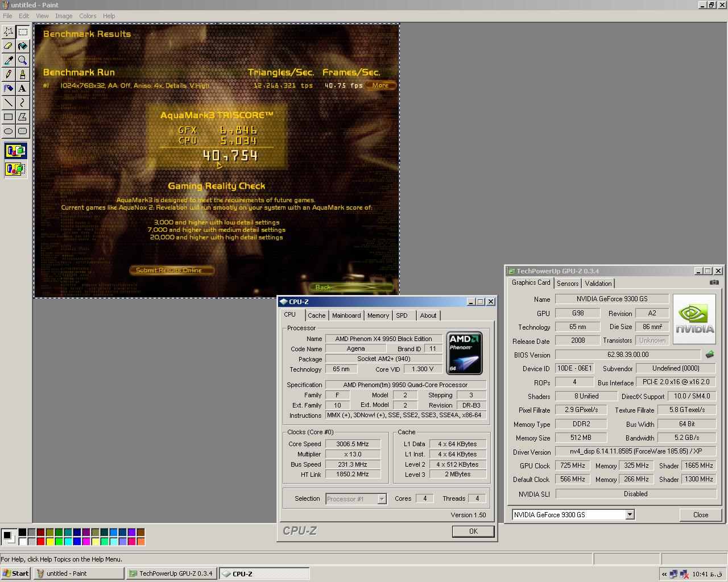
Task: Select the Pencil tool in Paint
Action: pyautogui.click(x=9, y=74)
